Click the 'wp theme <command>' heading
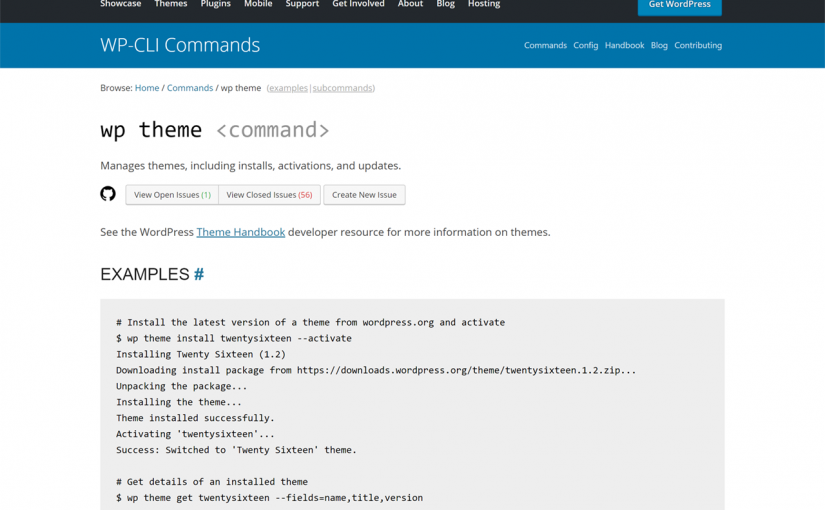Image resolution: width=825 pixels, height=510 pixels. coord(215,130)
